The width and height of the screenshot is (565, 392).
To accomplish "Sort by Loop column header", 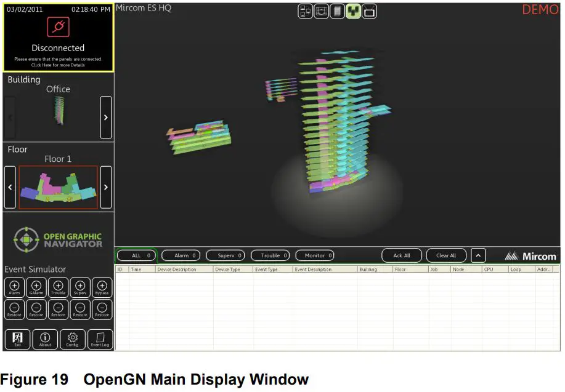I will (521, 270).
